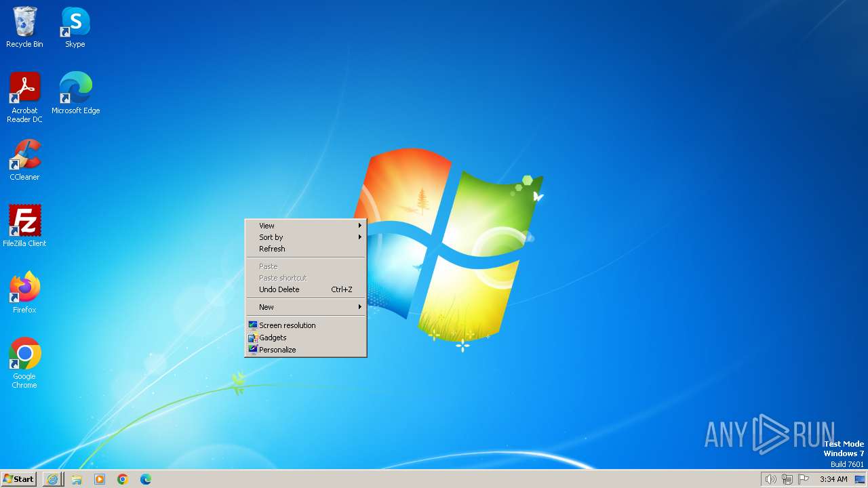Launch Internet Explorer from the taskbar
868x488 pixels.
(53, 479)
